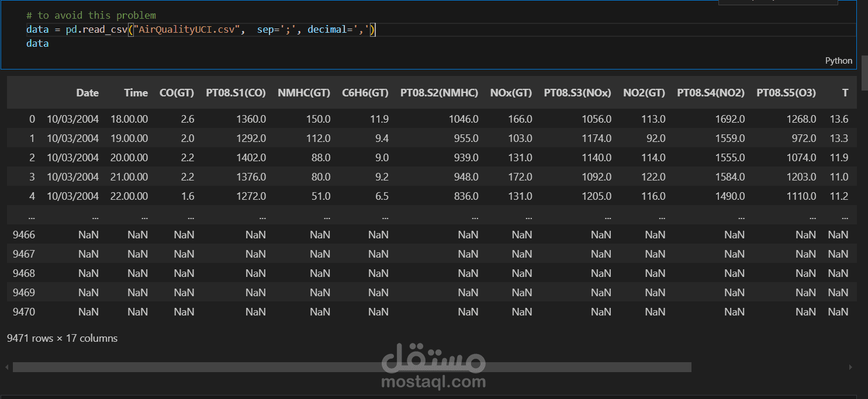Click the time value 21.00.00

click(x=129, y=177)
